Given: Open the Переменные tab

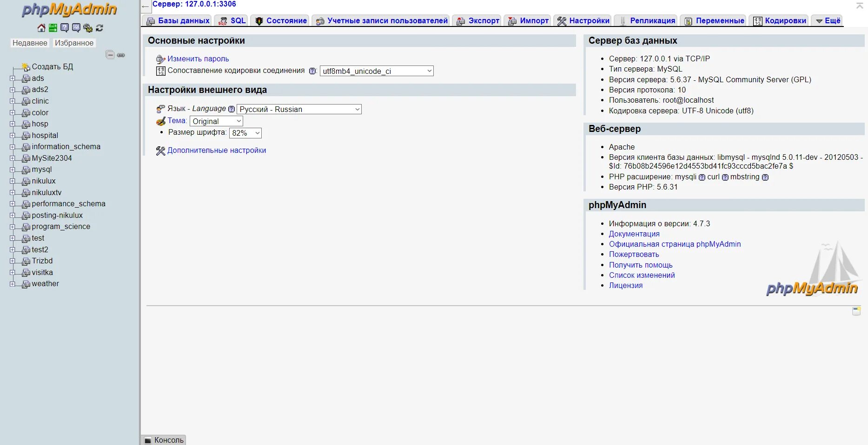Looking at the screenshot, I should 714,20.
